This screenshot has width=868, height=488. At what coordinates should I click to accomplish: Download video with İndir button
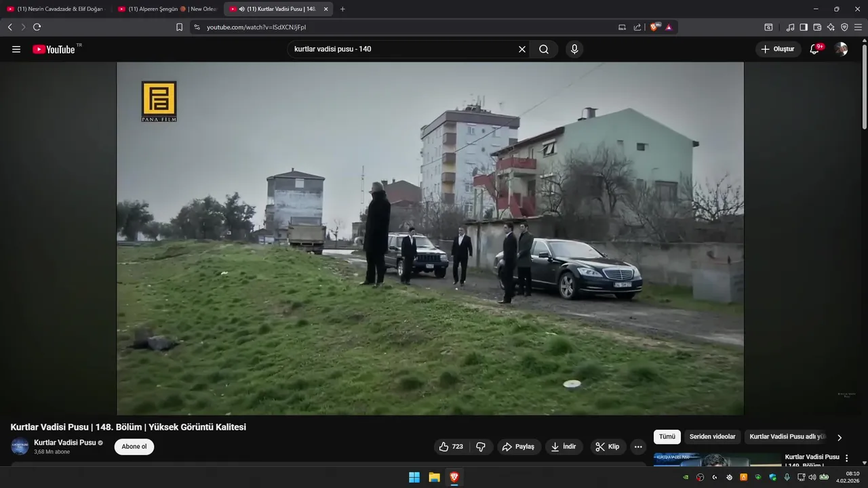tap(564, 447)
